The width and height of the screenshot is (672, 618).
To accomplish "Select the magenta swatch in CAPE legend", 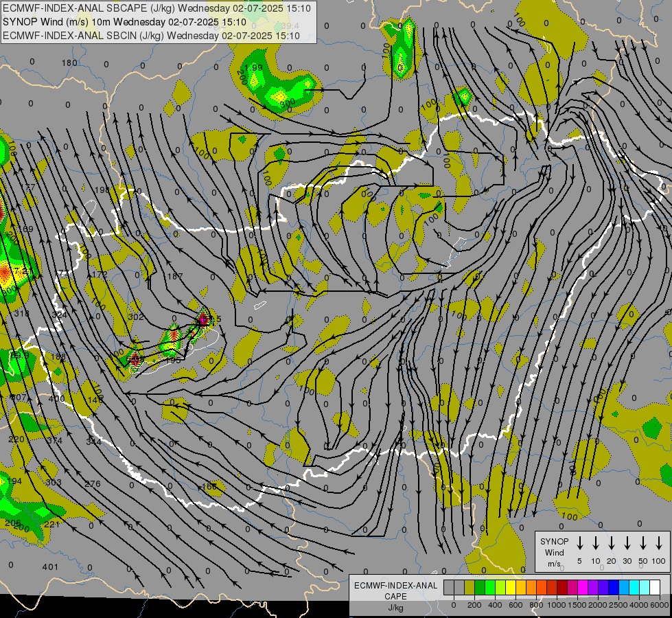I will (583, 588).
